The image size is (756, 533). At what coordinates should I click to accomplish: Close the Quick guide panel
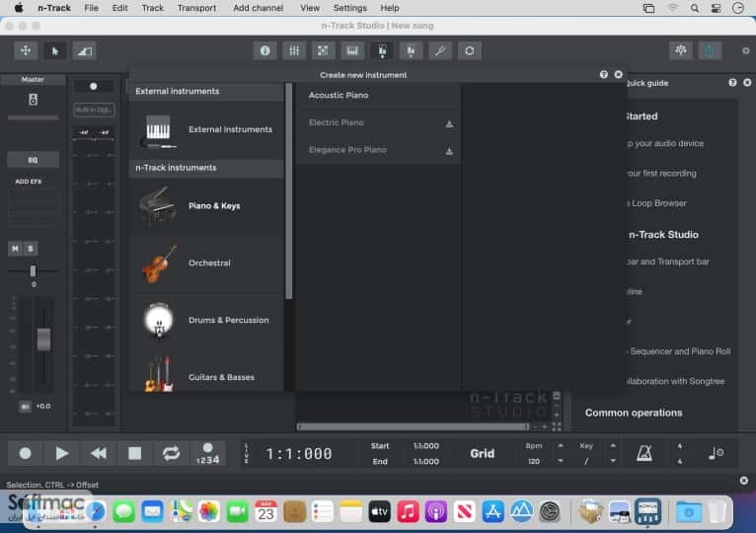point(747,83)
